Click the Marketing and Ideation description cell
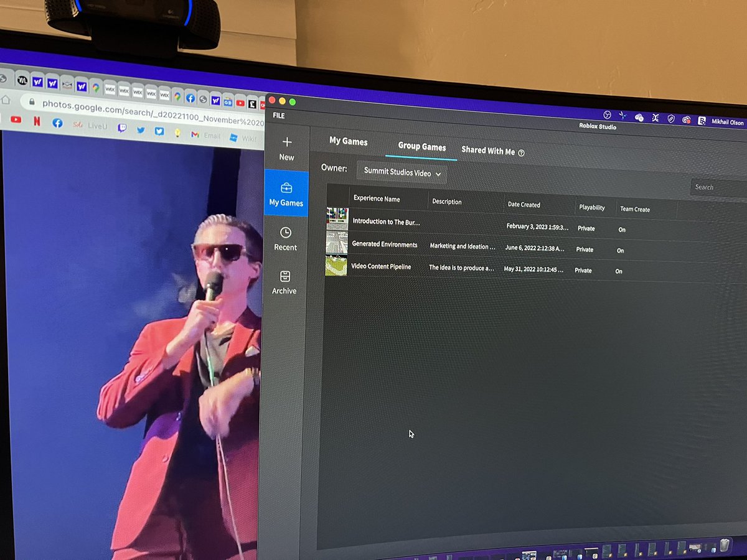This screenshot has height=560, width=747. pos(463,246)
